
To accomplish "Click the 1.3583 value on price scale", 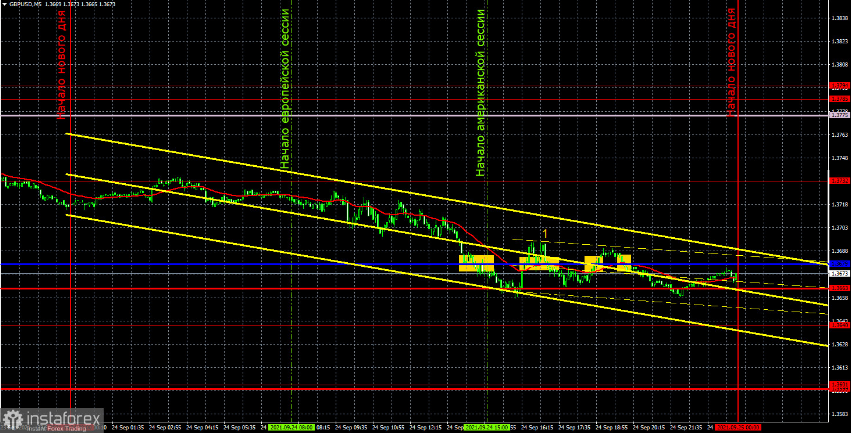I will coord(840,414).
